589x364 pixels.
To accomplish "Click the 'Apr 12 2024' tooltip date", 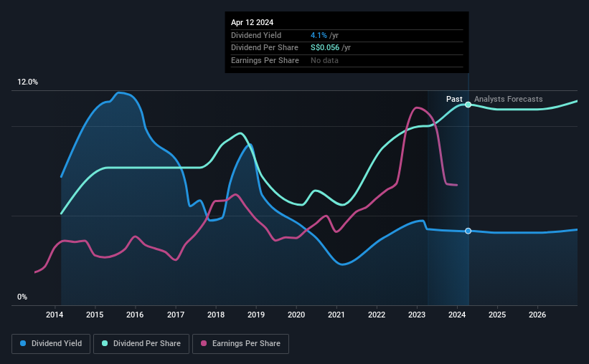I will point(252,22).
